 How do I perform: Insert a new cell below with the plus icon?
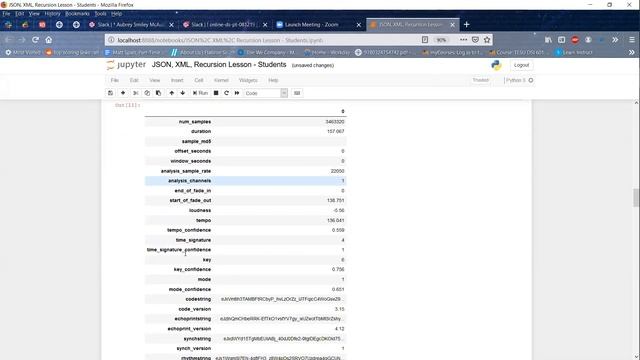123,93
